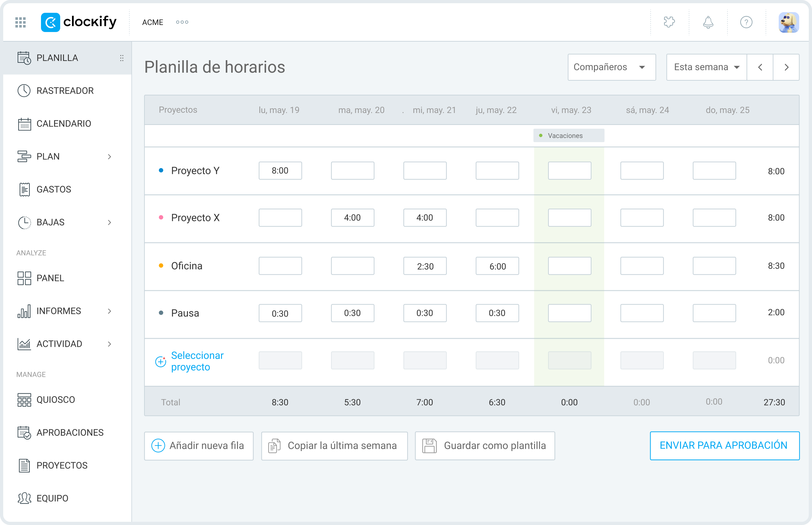
Task: Open the ACME workspace options menu
Action: [x=182, y=22]
